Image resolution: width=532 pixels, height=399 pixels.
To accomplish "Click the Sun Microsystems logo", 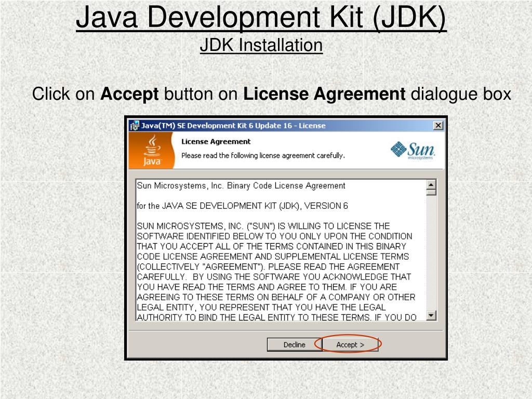I will (x=413, y=150).
